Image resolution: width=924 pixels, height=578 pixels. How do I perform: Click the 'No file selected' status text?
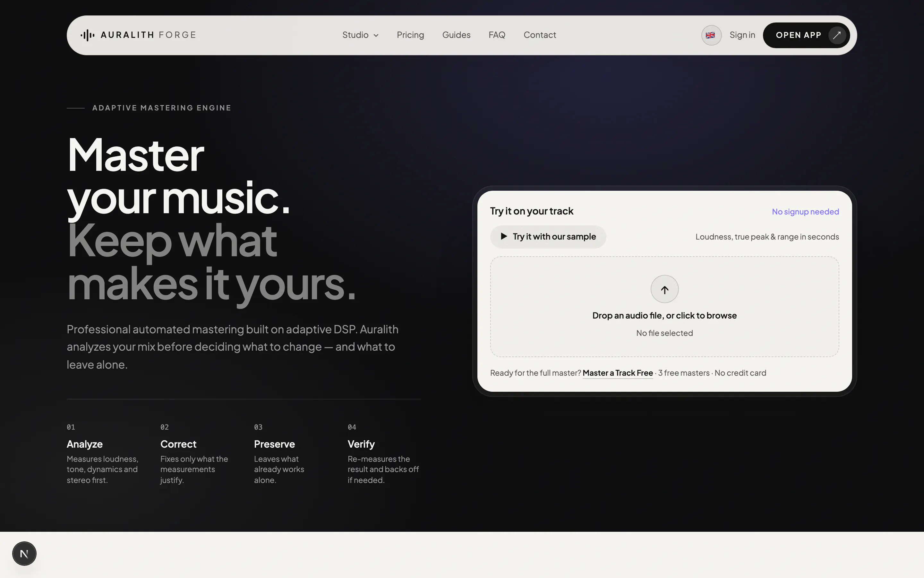pyautogui.click(x=664, y=333)
